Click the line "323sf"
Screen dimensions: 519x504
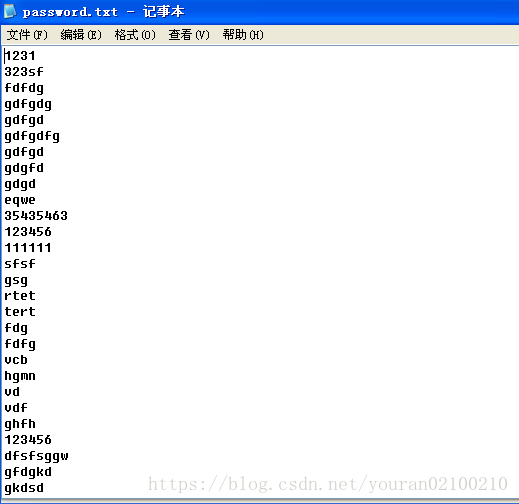[24, 72]
